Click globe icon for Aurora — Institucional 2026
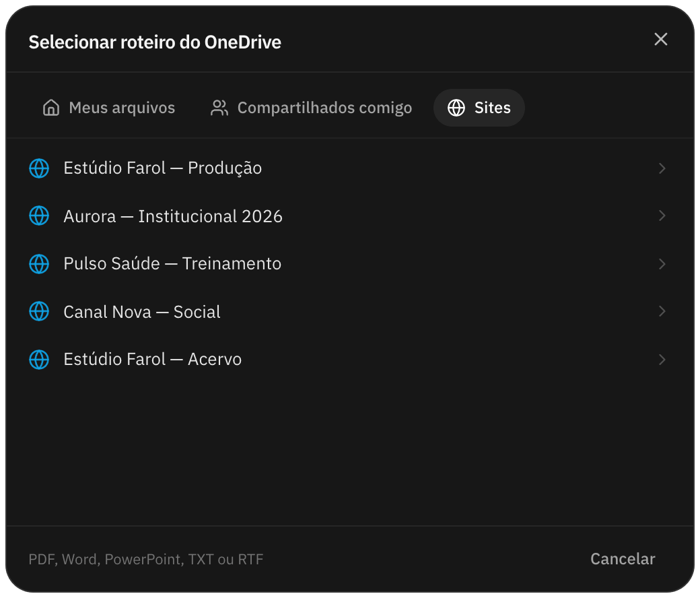 point(39,215)
